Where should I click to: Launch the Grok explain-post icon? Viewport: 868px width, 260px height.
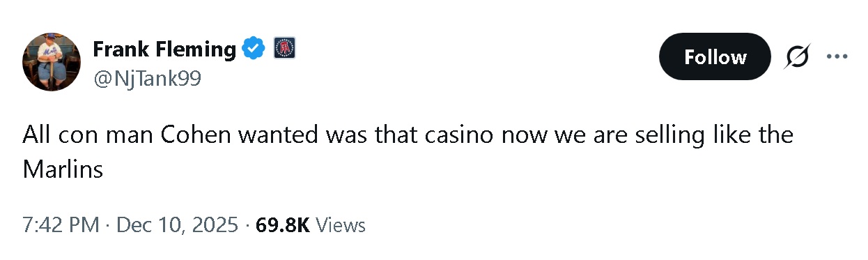click(x=796, y=56)
